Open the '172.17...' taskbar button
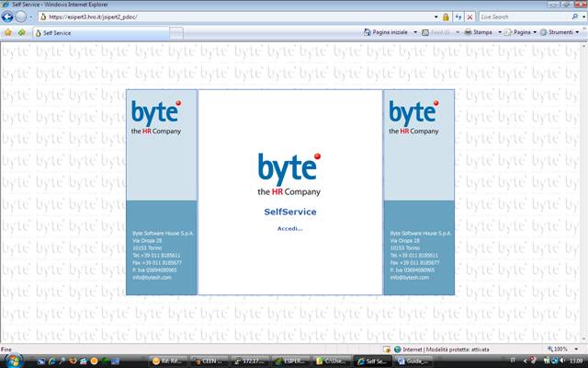The height and width of the screenshot is (368, 588). [x=250, y=362]
